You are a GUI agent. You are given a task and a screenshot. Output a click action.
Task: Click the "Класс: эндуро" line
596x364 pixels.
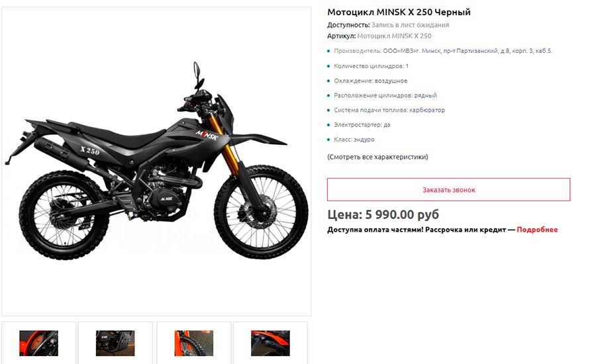354,140
